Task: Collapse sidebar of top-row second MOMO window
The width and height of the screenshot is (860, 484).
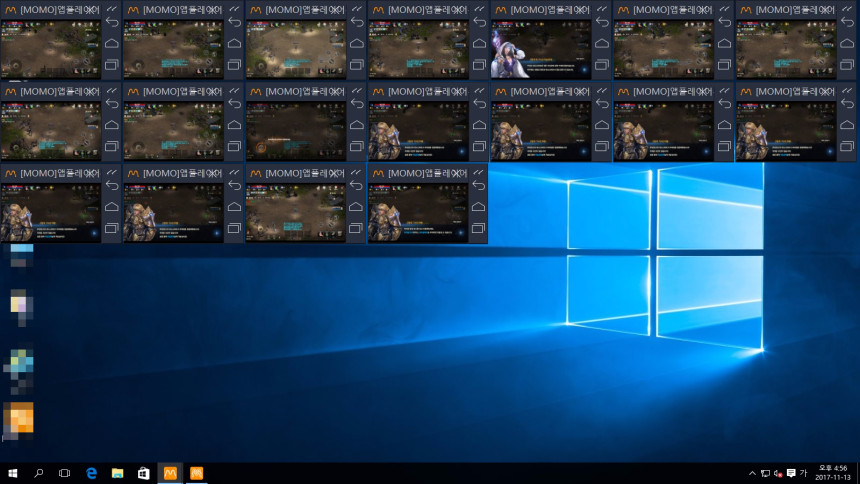Action: [x=235, y=8]
